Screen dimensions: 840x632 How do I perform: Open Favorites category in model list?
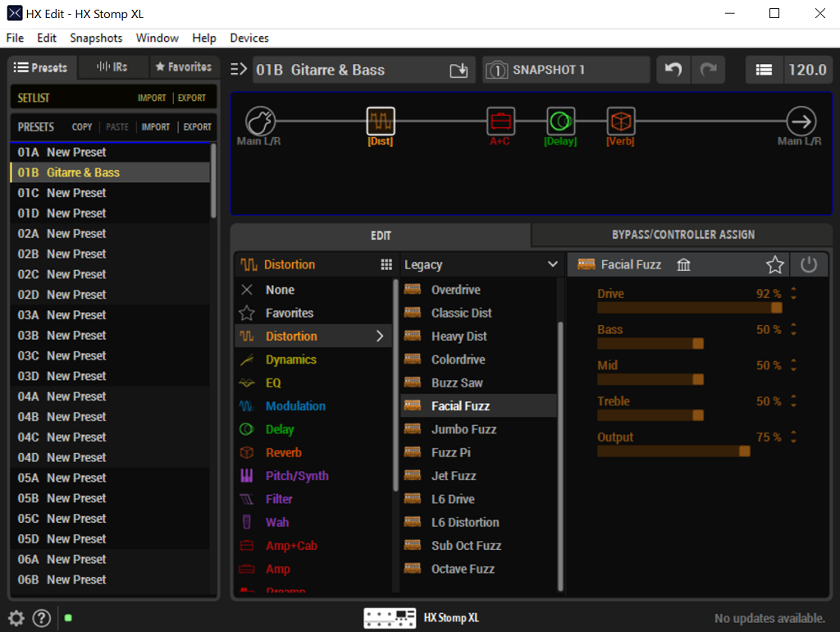coord(314,313)
